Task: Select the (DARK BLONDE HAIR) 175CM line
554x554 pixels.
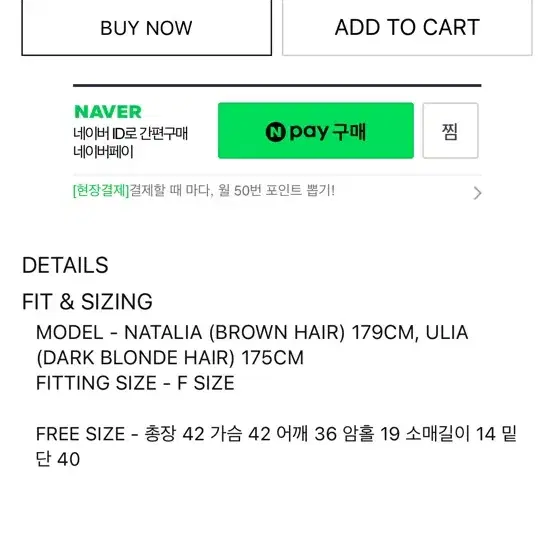Action: (x=170, y=358)
